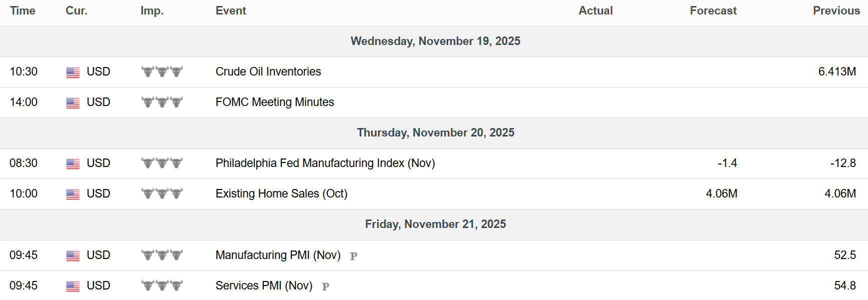Click the bull importance icons for Crude Oil Inventories
The width and height of the screenshot is (868, 300).
tap(162, 71)
